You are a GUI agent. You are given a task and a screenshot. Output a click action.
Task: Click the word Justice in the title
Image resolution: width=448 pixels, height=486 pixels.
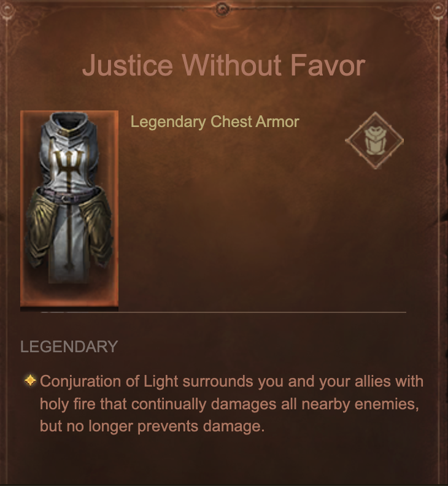coord(127,66)
